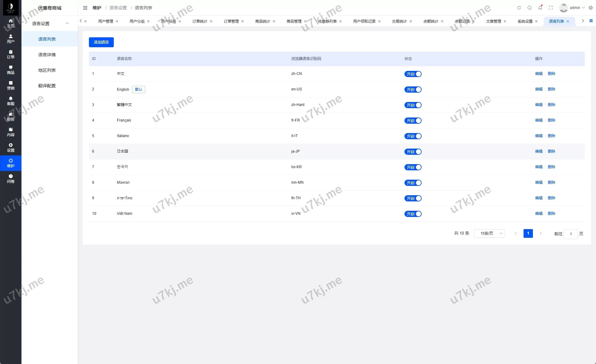Click the refresh icon in top bar

point(519,8)
